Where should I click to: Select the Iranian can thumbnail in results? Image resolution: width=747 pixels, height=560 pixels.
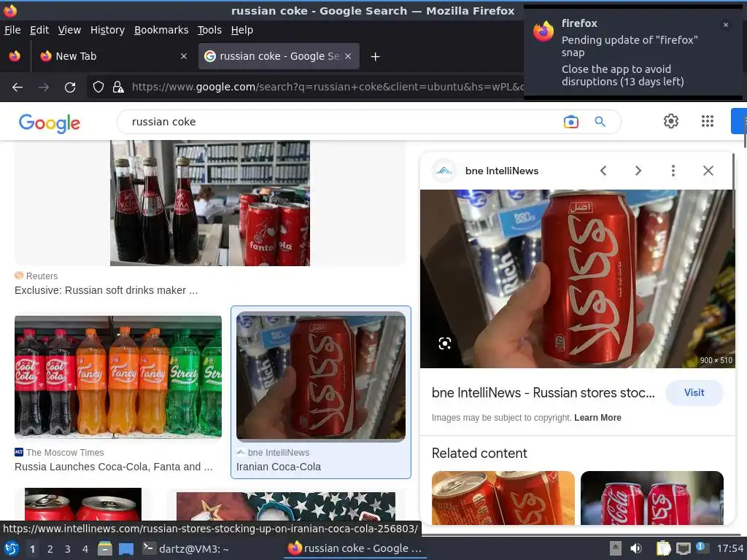(x=321, y=377)
